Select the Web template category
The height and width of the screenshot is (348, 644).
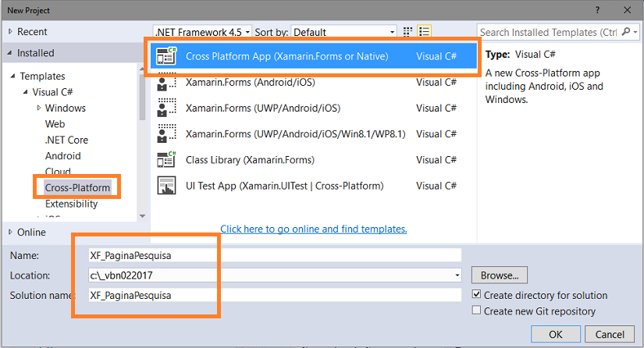55,124
